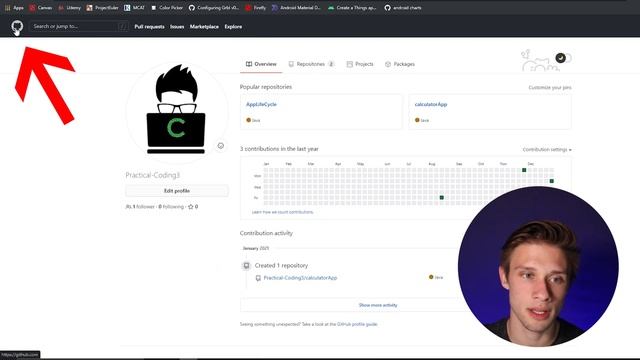Open the android charts bookmark
640x360 pixels.
403,8
